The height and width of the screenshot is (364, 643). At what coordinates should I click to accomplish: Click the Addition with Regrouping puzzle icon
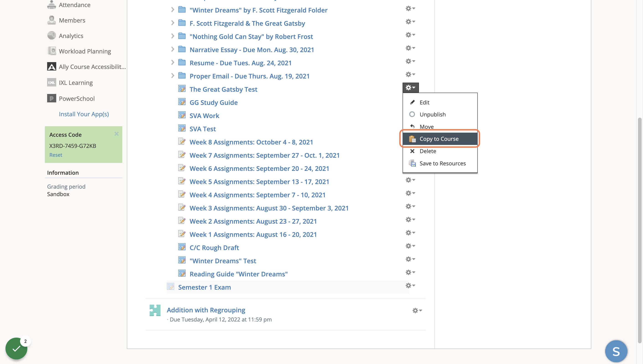tap(155, 310)
